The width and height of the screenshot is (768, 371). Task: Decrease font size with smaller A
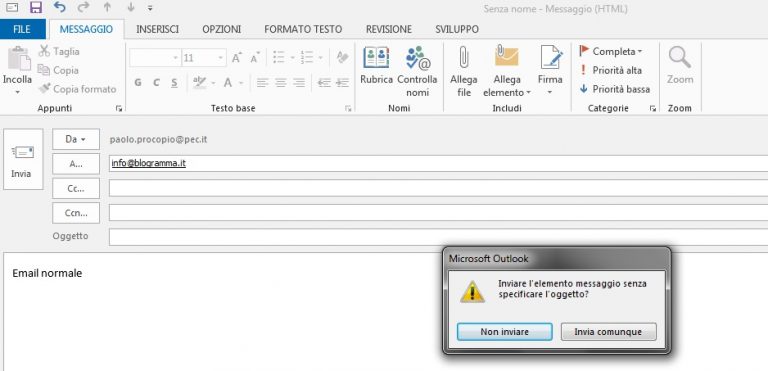[x=254, y=58]
